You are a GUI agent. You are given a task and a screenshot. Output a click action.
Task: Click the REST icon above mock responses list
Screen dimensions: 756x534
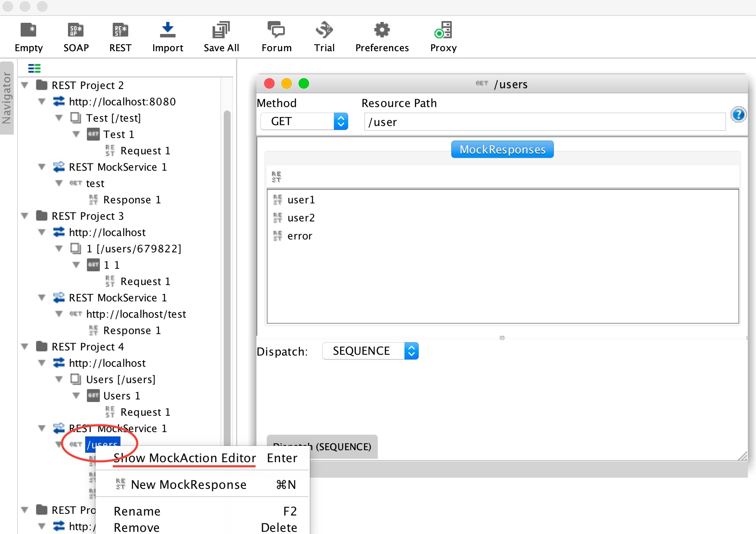pos(276,177)
